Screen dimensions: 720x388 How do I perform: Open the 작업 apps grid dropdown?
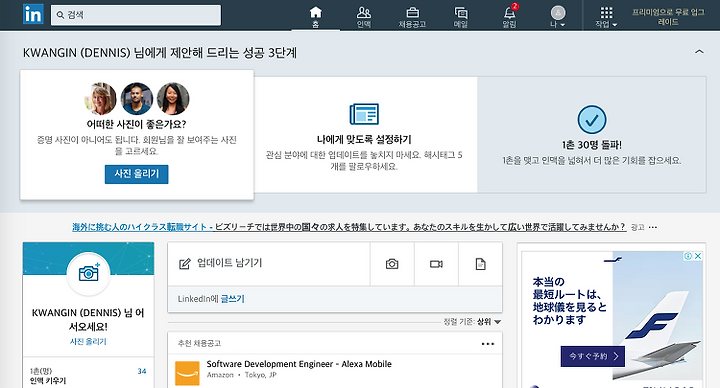pyautogui.click(x=606, y=16)
